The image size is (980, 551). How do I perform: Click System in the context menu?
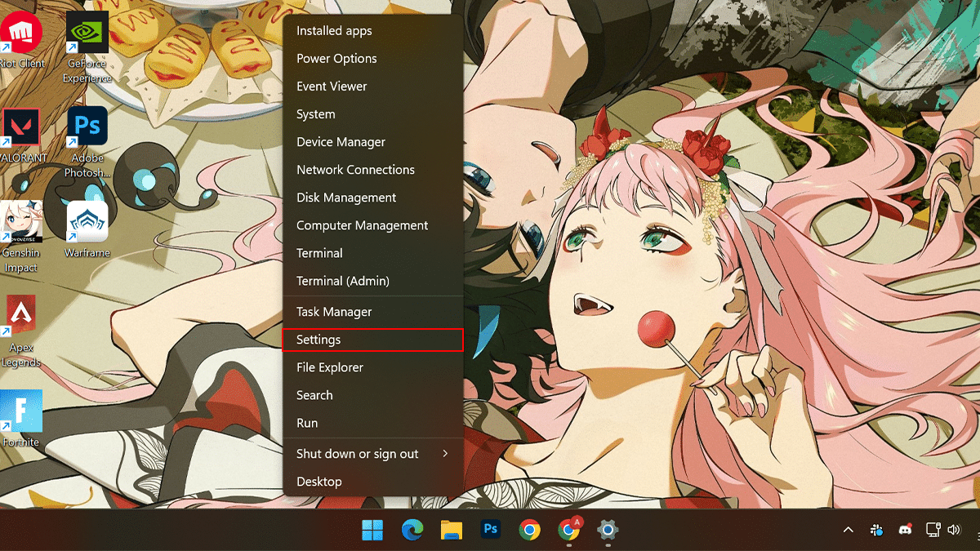(373, 114)
